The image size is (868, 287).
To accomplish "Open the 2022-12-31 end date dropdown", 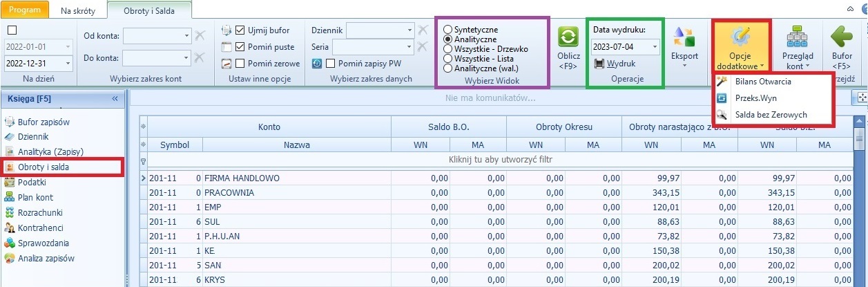I will click(x=68, y=64).
